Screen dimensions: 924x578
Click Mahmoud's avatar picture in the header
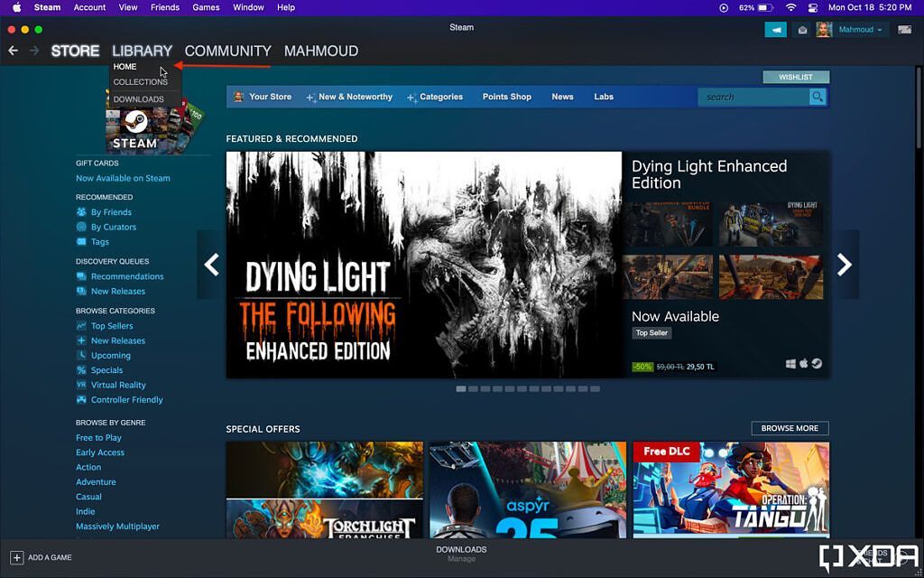[x=824, y=30]
